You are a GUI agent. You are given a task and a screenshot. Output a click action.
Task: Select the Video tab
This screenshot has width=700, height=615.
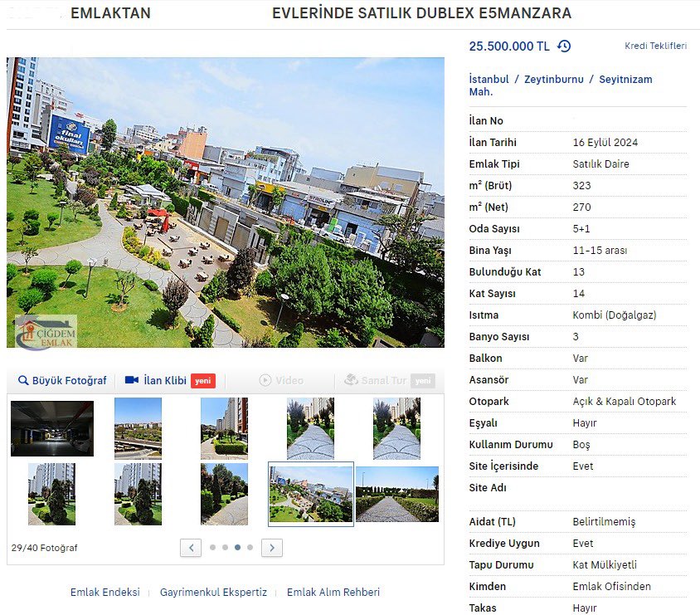(281, 380)
